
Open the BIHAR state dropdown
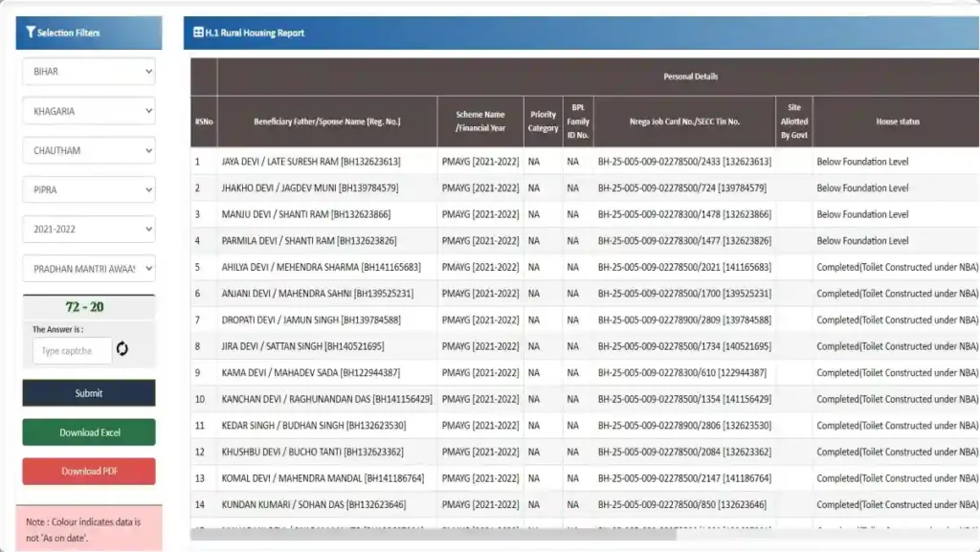click(89, 71)
